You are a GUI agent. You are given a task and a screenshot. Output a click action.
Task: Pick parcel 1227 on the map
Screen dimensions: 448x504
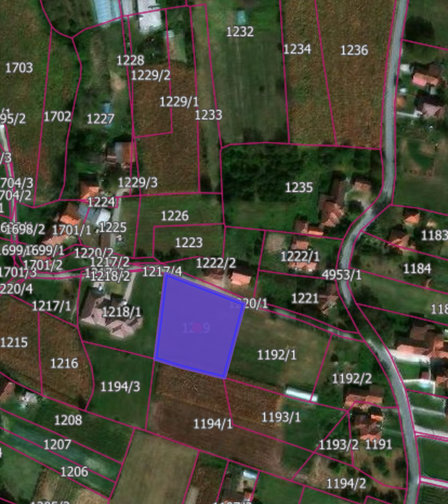click(101, 119)
